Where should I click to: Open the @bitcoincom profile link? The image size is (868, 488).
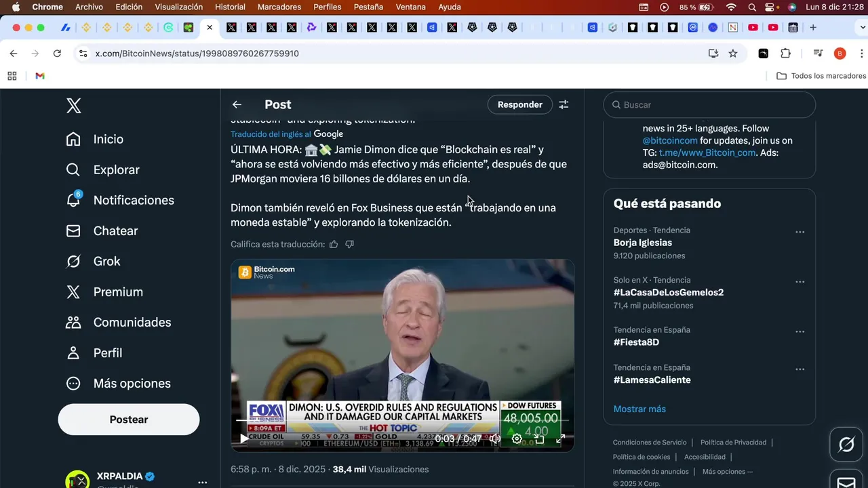tap(670, 140)
